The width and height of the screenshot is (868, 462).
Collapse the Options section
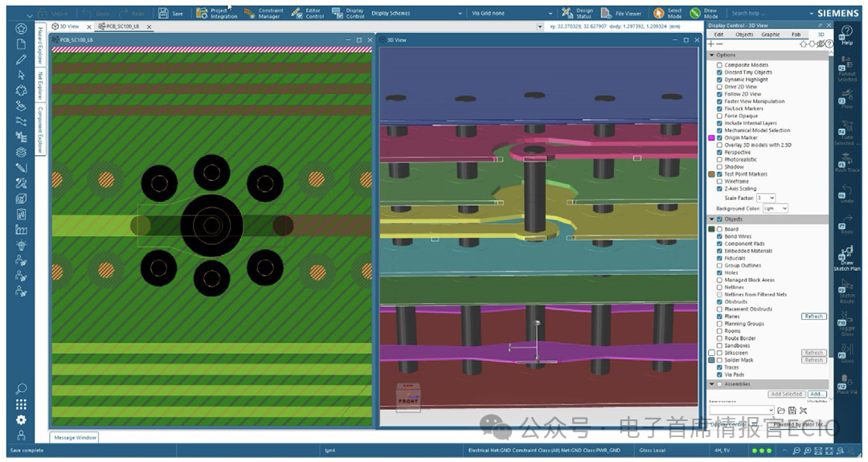[x=712, y=55]
